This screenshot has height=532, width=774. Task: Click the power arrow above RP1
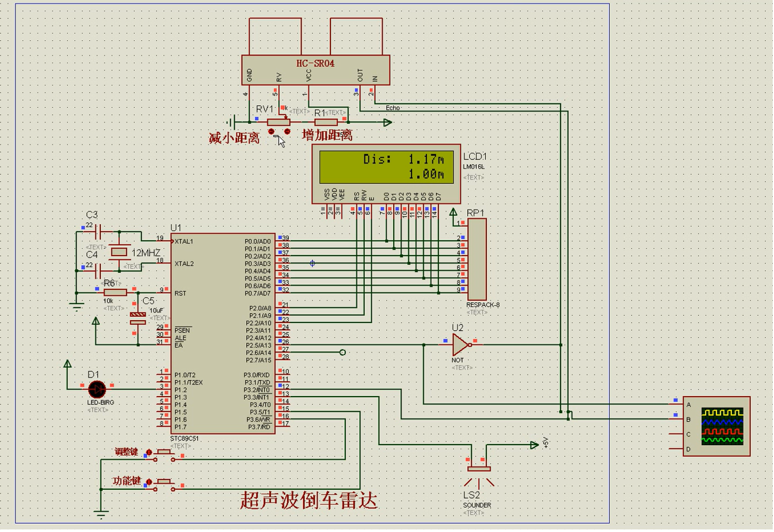click(454, 212)
